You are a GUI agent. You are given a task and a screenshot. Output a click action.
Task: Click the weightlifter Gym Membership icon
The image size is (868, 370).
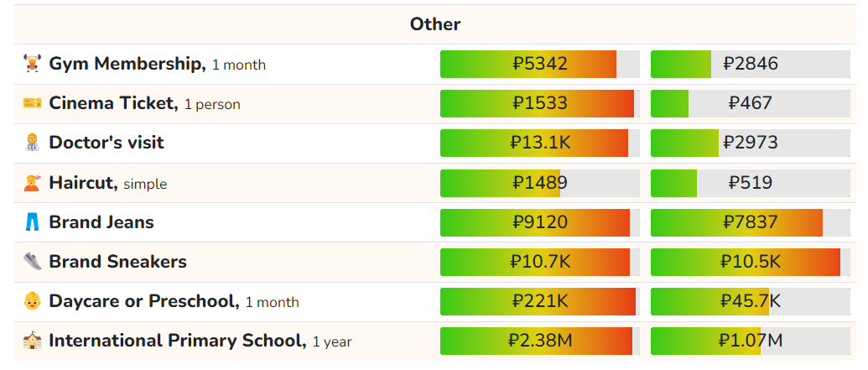(x=32, y=64)
